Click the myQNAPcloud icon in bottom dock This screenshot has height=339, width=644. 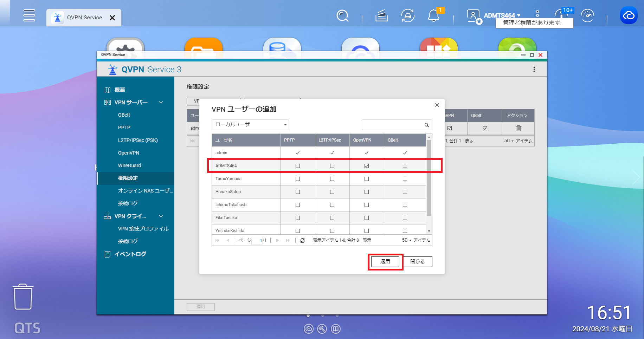click(308, 329)
